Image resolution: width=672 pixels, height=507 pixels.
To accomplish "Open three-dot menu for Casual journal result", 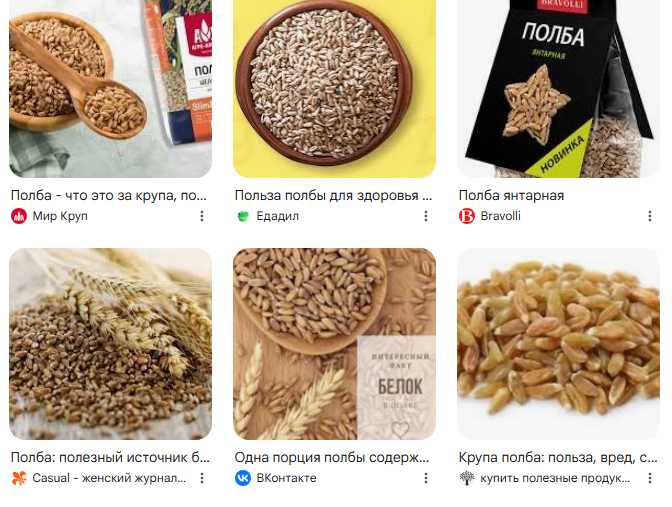I will 202,478.
